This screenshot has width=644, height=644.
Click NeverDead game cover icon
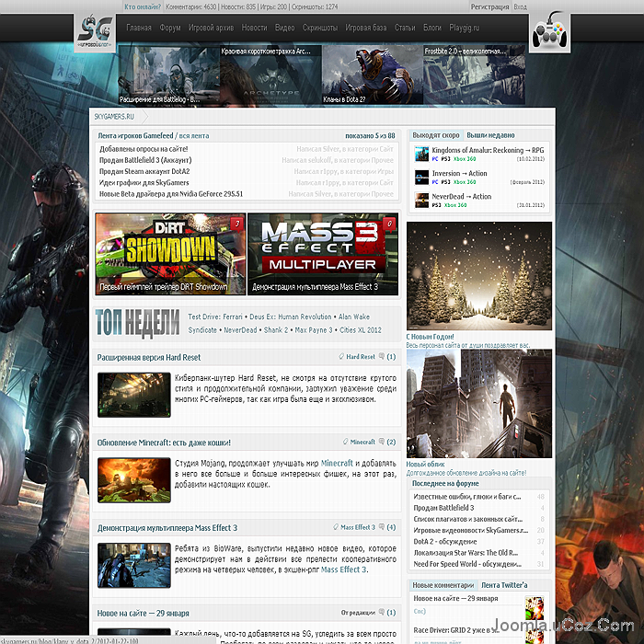421,201
